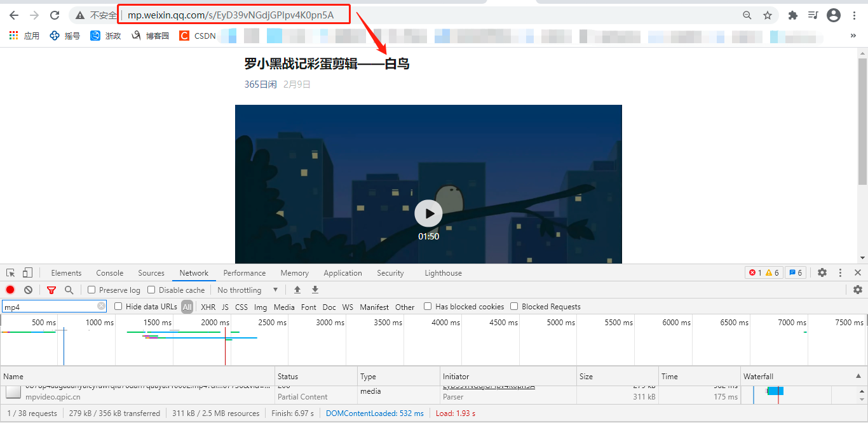This screenshot has width=868, height=423.
Task: Play the video with the center play button
Action: [428, 213]
